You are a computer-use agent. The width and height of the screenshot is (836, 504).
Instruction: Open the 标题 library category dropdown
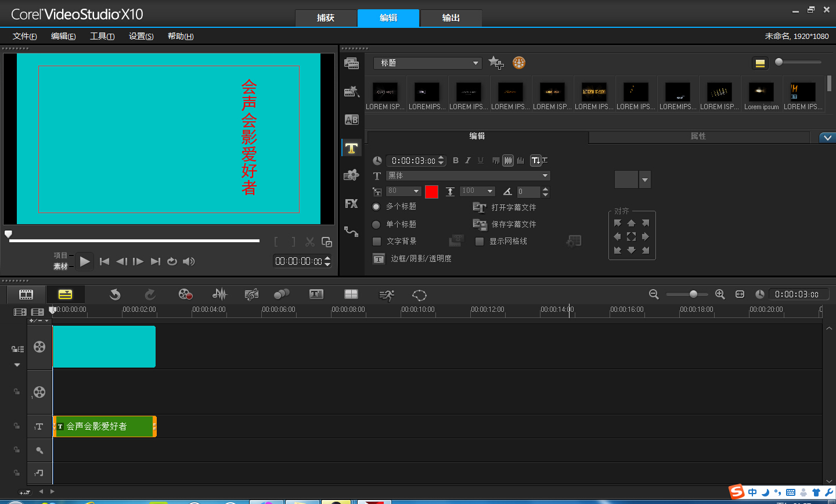click(428, 63)
